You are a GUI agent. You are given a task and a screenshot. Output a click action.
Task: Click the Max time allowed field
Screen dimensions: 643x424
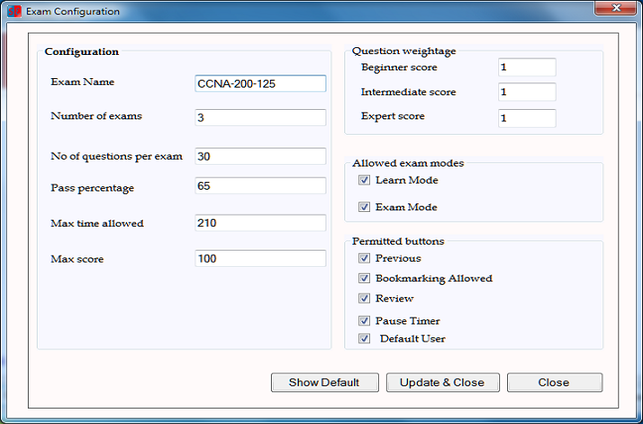pyautogui.click(x=260, y=223)
